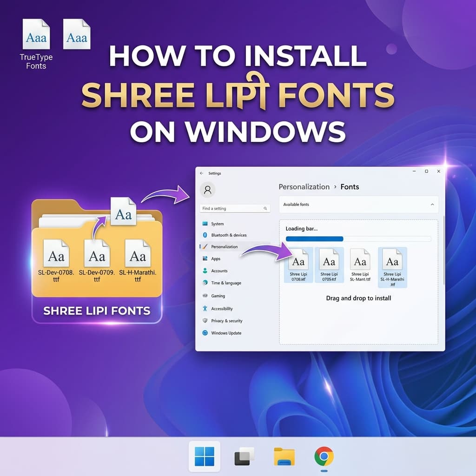
Task: Click the search magnifier icon
Action: point(265,209)
